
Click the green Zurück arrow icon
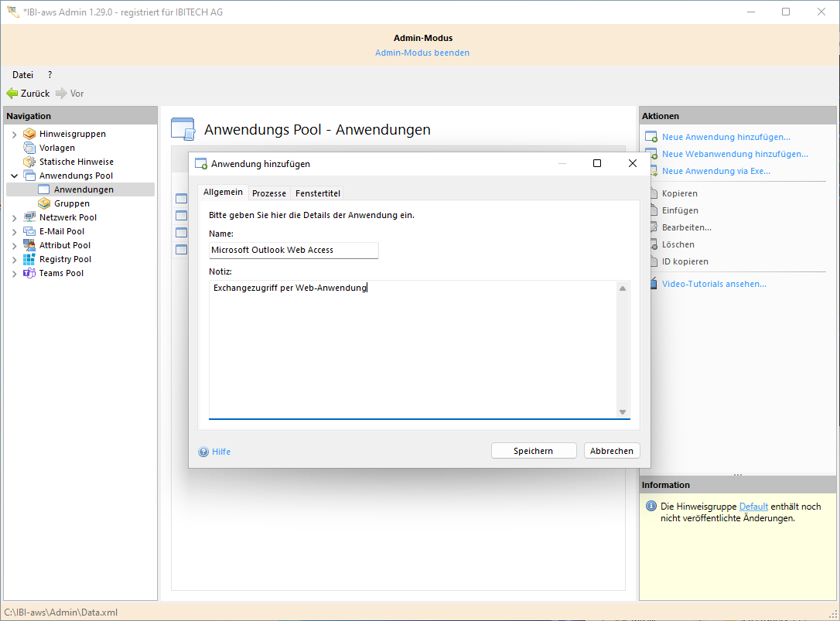(x=12, y=94)
